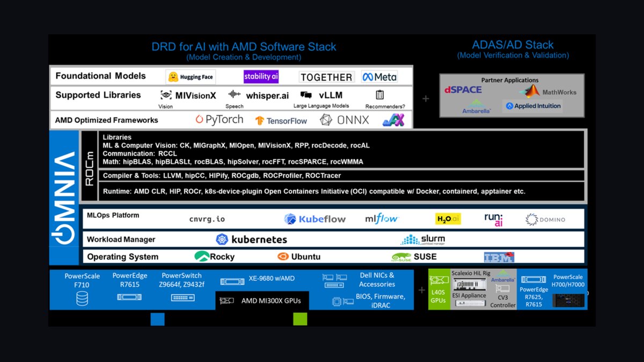Click the H2O.ai yellow logo
The image size is (644, 362).
pyautogui.click(x=448, y=219)
